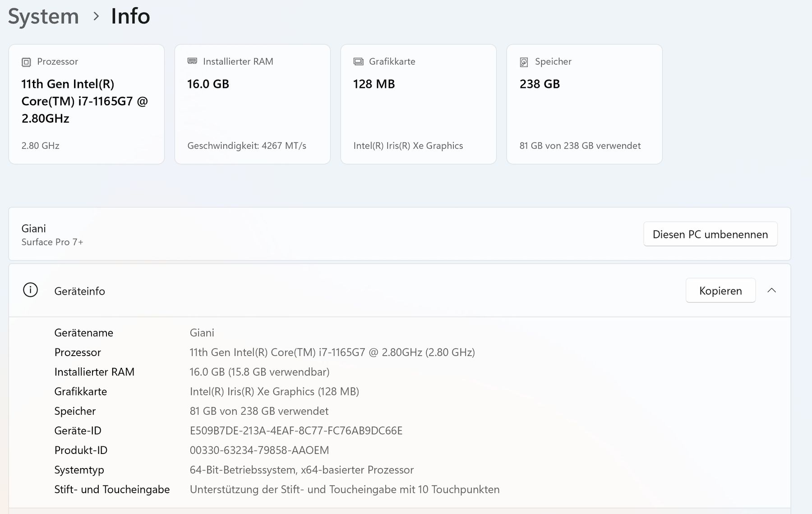Select the Geräte-ID value E509B7DE-213A
The width and height of the screenshot is (812, 514).
(x=296, y=431)
